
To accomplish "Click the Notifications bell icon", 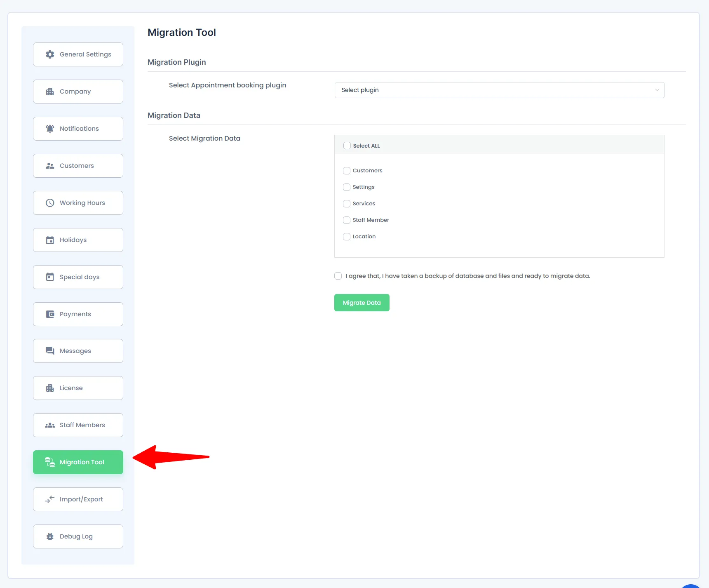I will click(50, 129).
